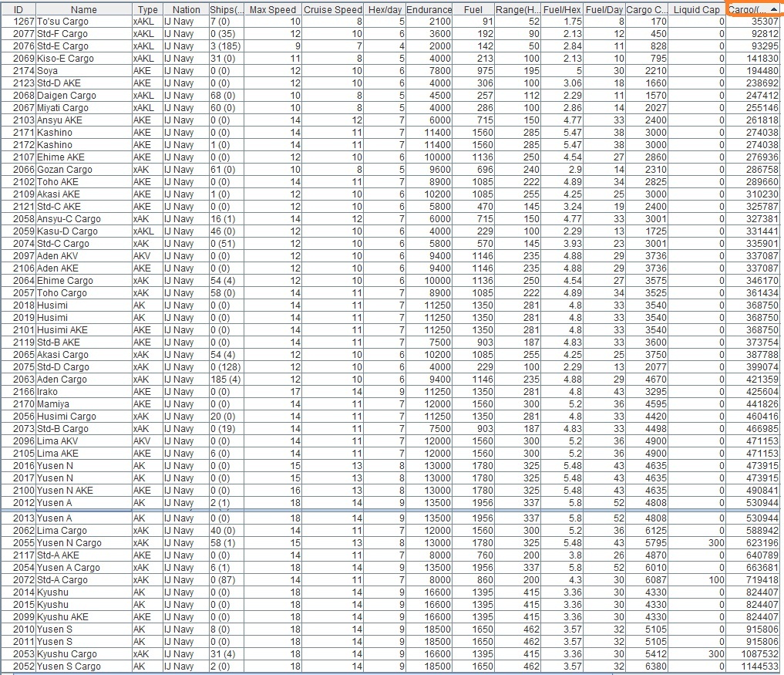Click Daigen Cargo in the list
This screenshot has width=784, height=675.
(x=84, y=96)
